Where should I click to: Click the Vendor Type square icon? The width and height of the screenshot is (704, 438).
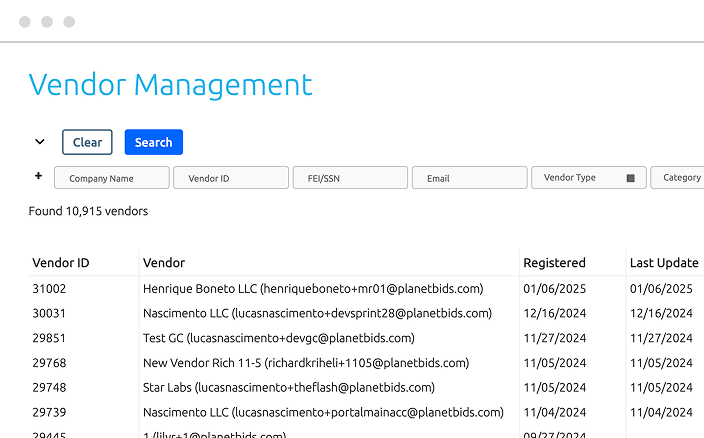[x=631, y=178]
